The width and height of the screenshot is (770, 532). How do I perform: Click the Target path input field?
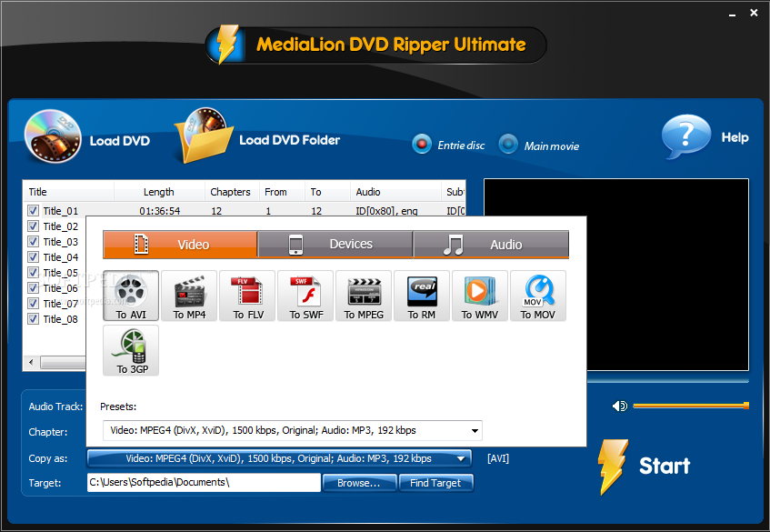[x=204, y=482]
